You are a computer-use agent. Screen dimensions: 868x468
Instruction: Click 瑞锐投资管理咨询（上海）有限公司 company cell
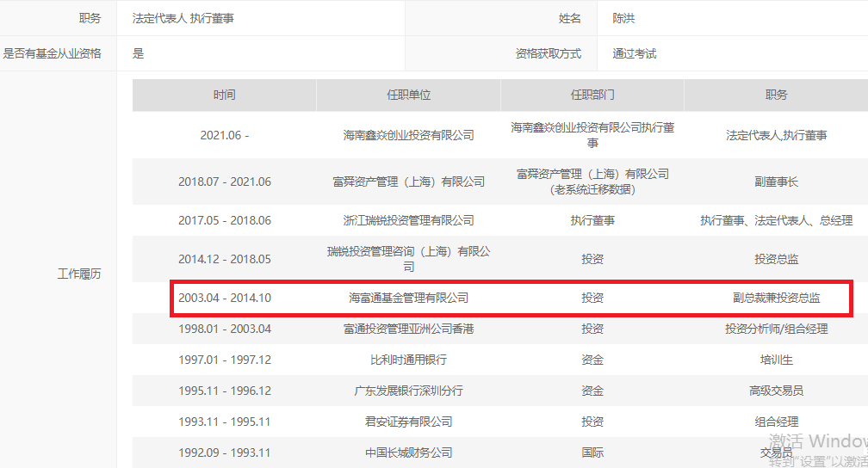click(408, 259)
